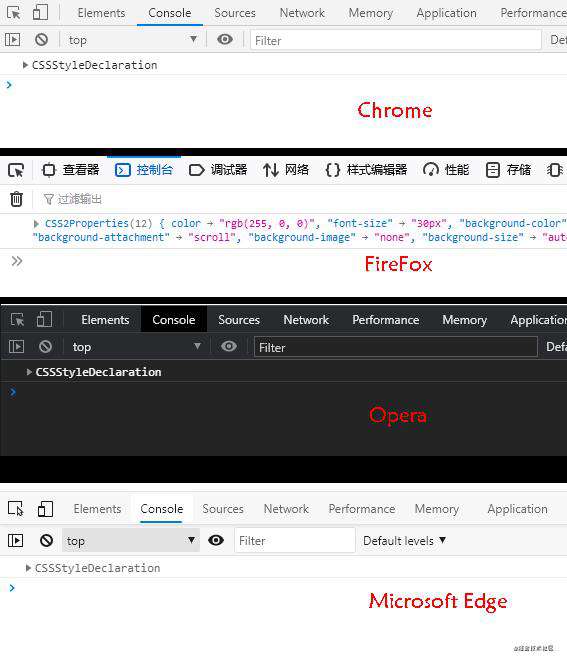This screenshot has width=567, height=664.
Task: Open Firefox 调试器 debugger tab
Action: coord(218,170)
